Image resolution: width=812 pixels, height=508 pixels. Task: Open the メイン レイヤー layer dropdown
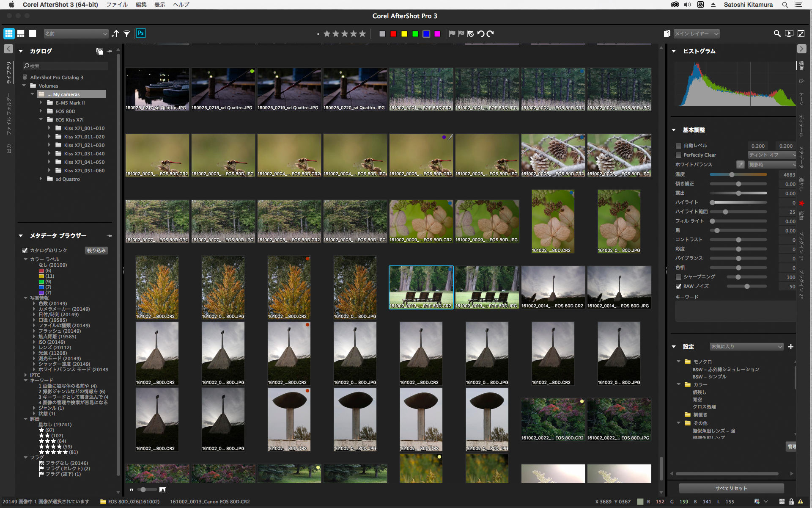click(x=696, y=34)
